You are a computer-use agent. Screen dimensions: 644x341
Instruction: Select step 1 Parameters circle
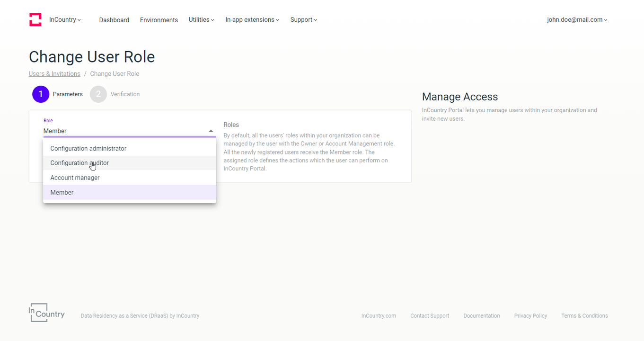coord(41,94)
